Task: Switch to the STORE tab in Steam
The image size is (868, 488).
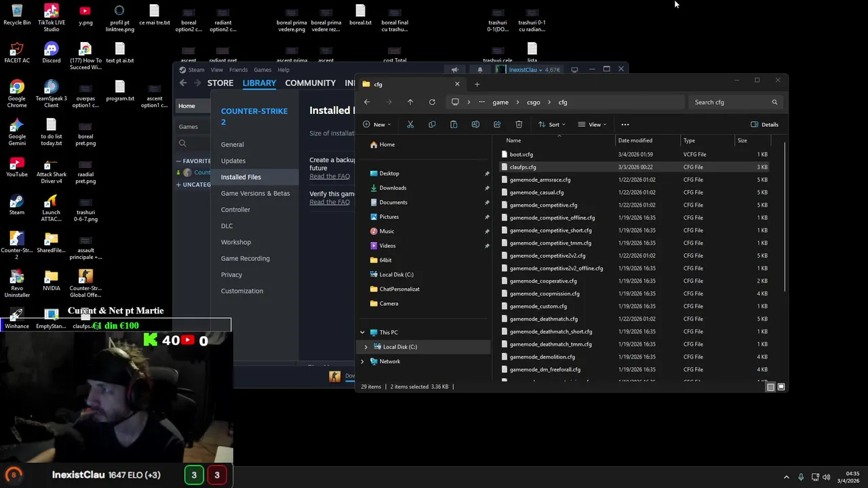Action: point(220,83)
